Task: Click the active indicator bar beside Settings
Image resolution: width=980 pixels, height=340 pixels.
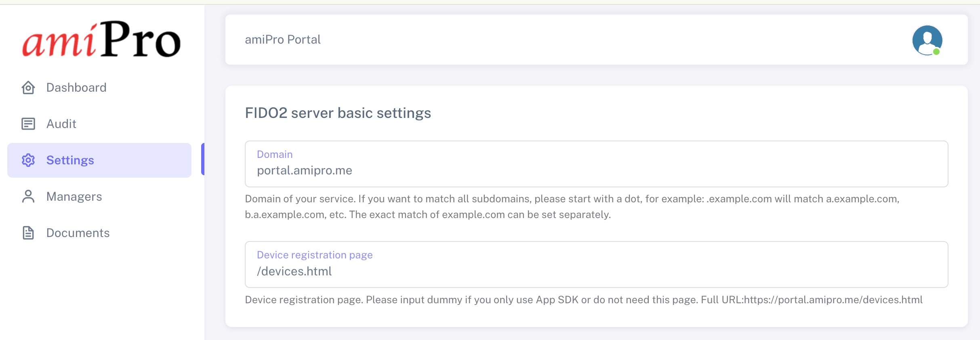Action: [x=203, y=159]
